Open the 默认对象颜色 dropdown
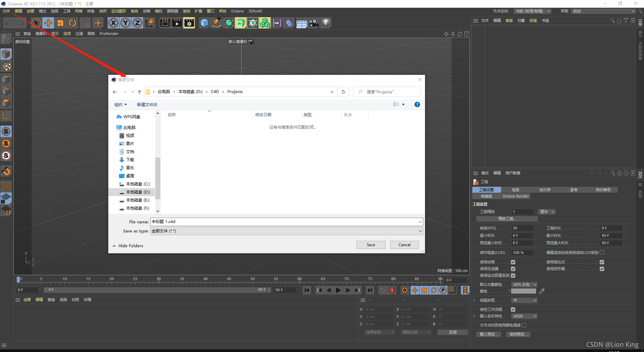The height and width of the screenshot is (352, 644). [x=524, y=284]
